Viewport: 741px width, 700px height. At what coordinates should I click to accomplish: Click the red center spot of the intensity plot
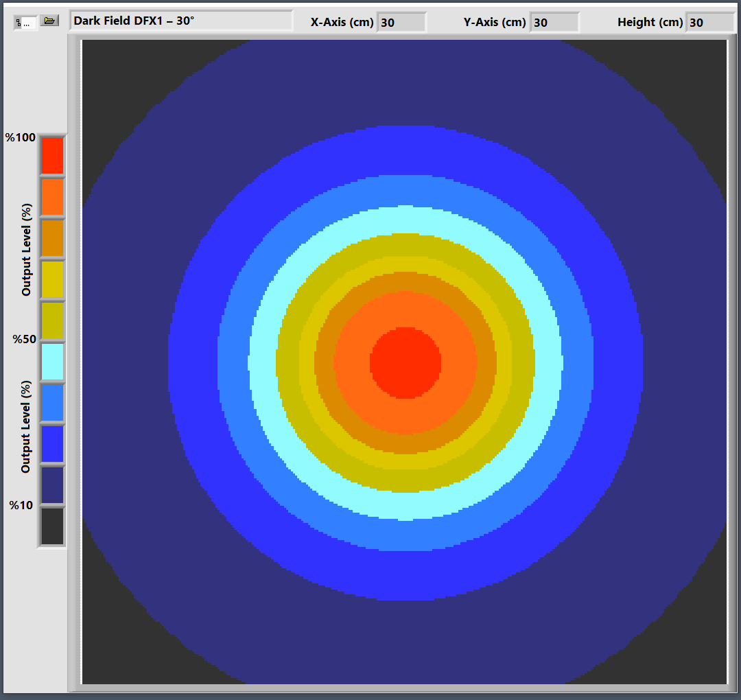pyautogui.click(x=405, y=362)
